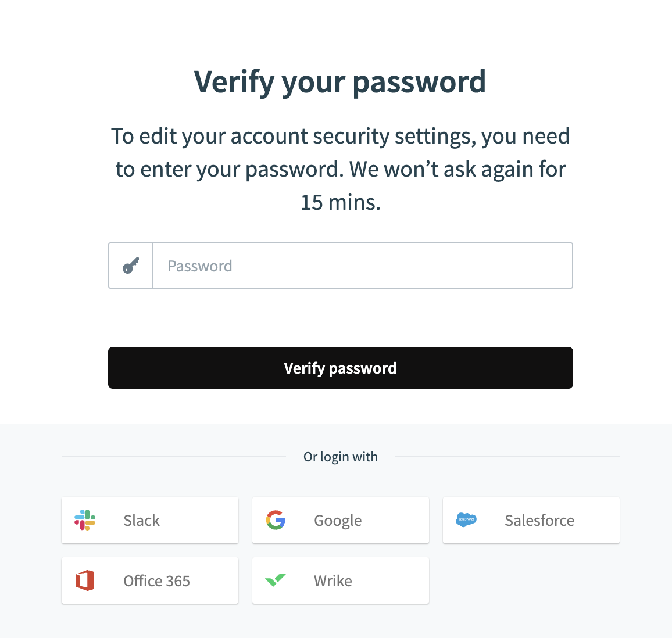Click the "Verify your password" heading
672x638 pixels.
pyautogui.click(x=340, y=81)
